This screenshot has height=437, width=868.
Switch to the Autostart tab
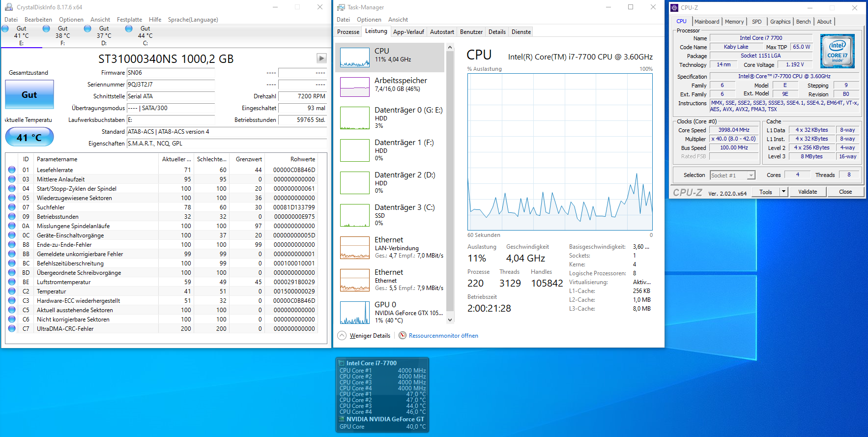click(x=442, y=32)
